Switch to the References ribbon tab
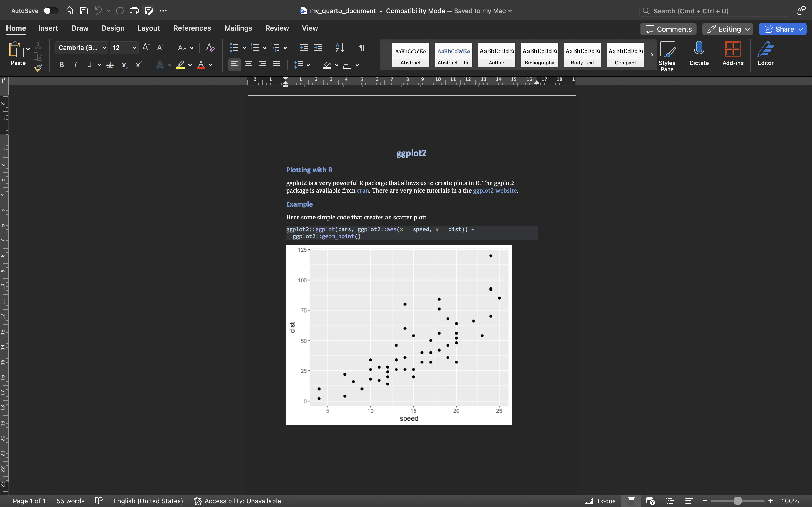 click(192, 28)
